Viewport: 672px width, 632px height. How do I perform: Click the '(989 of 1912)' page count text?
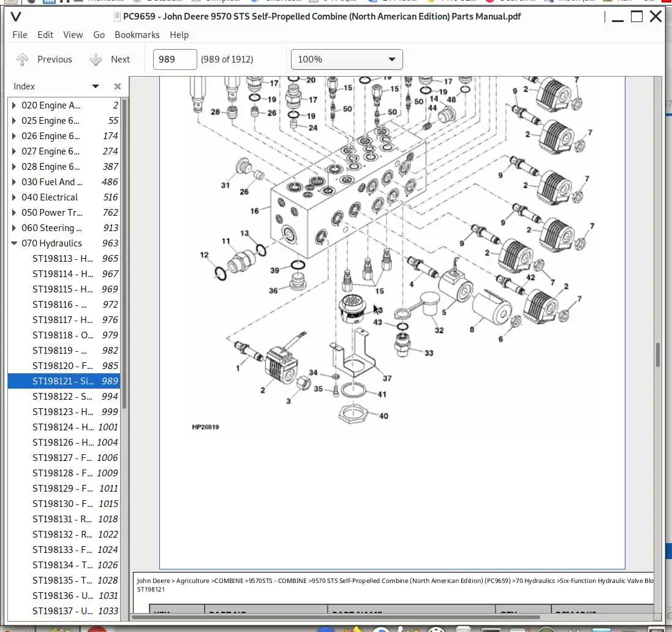point(227,59)
